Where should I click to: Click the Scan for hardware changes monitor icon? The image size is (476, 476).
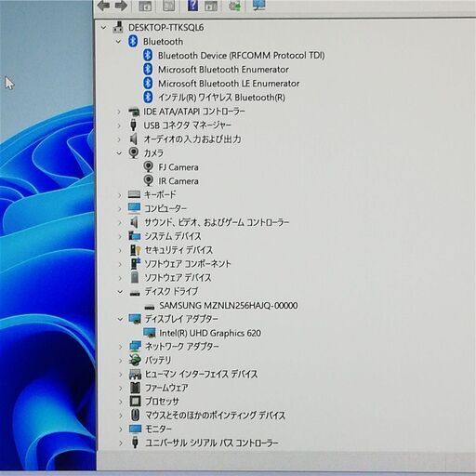coord(258,6)
